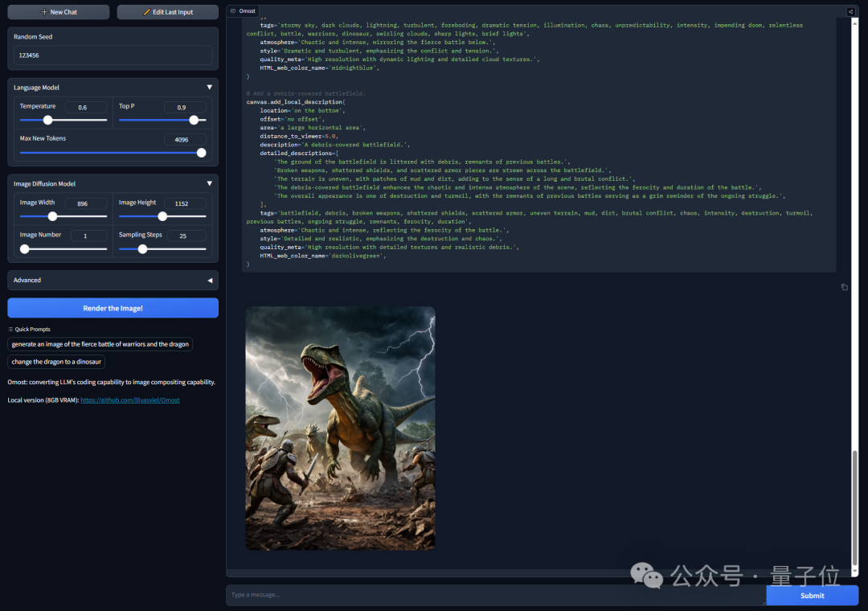868x611 pixels.
Task: Click the Quick Prompts list icon
Action: [10, 329]
